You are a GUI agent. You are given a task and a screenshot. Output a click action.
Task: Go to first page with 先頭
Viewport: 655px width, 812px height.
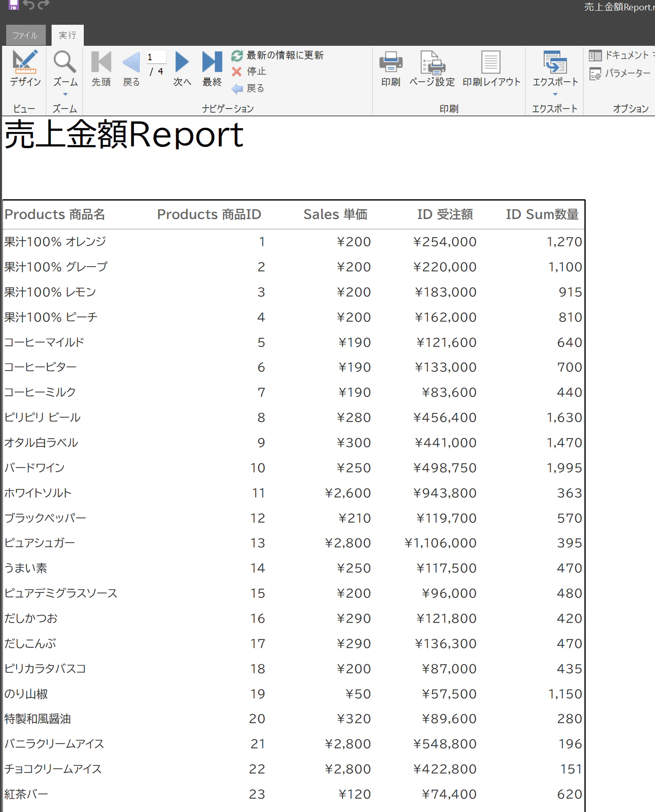click(x=101, y=68)
